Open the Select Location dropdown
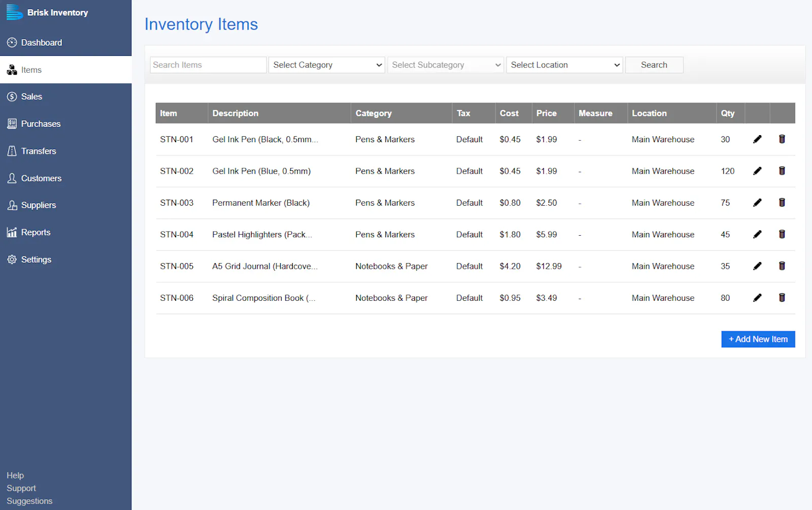 click(x=564, y=65)
